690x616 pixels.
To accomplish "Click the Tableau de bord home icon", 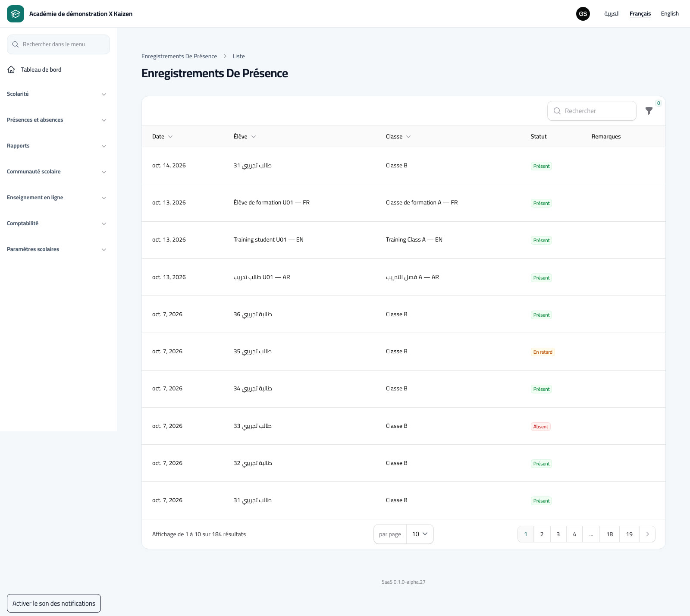I will coord(12,69).
